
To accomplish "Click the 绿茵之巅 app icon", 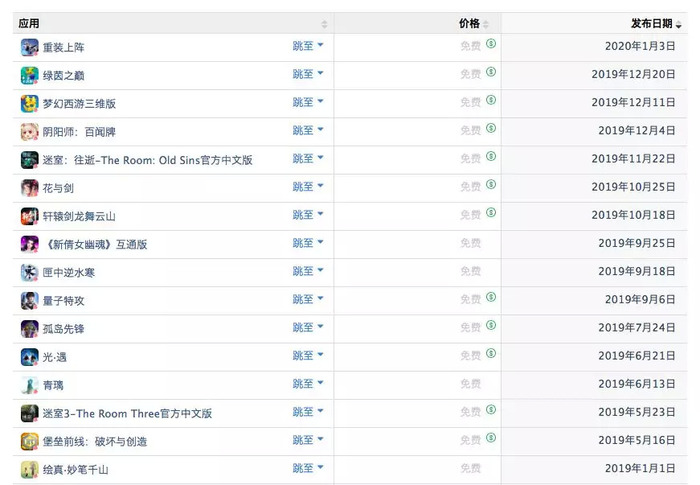I will (29, 75).
